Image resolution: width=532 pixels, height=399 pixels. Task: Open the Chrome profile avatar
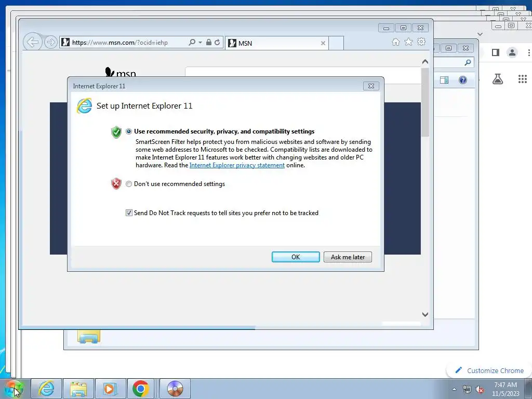click(512, 52)
